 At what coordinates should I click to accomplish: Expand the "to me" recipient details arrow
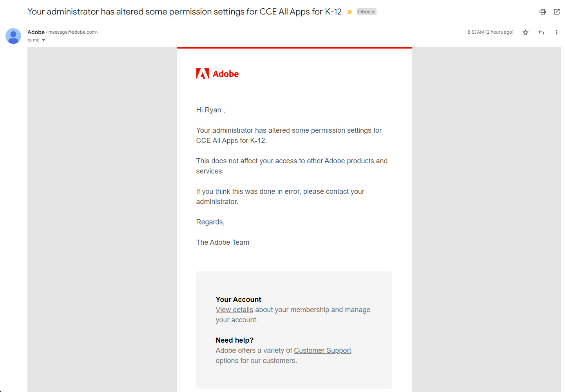(43, 40)
